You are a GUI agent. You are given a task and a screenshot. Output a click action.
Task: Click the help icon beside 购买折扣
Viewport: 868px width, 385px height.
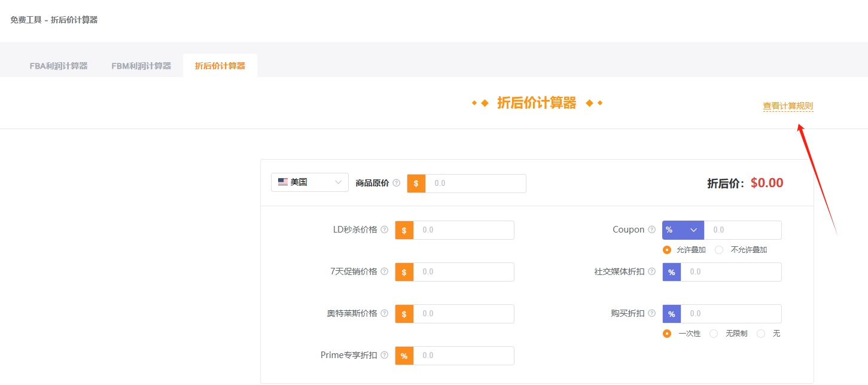(x=652, y=313)
